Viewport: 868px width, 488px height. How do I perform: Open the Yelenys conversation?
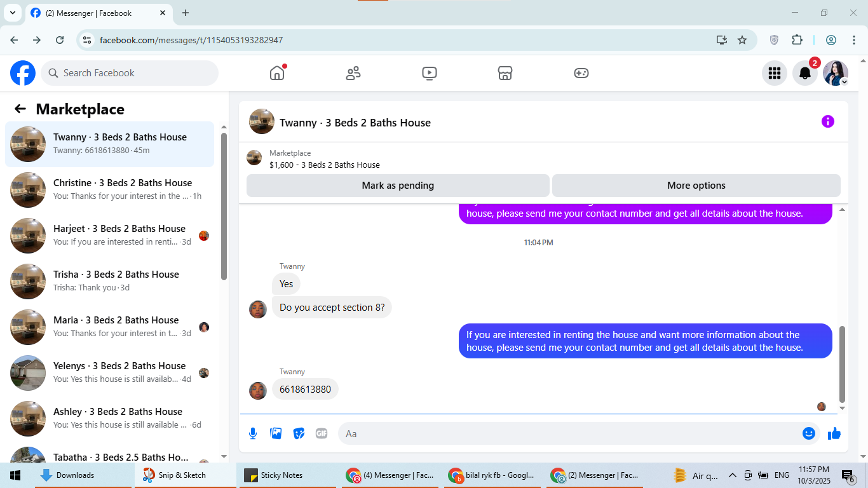[x=110, y=373]
